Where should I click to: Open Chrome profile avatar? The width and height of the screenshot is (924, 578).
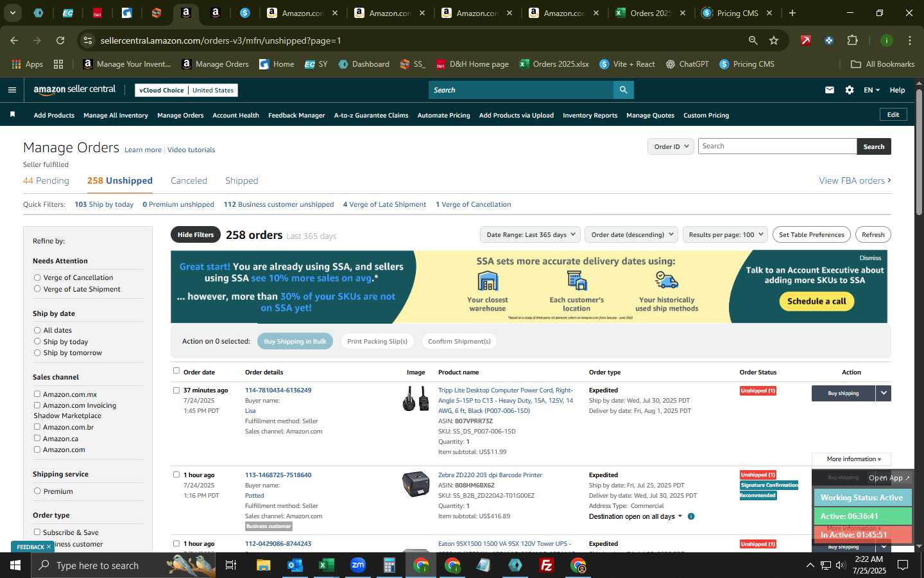pos(886,40)
